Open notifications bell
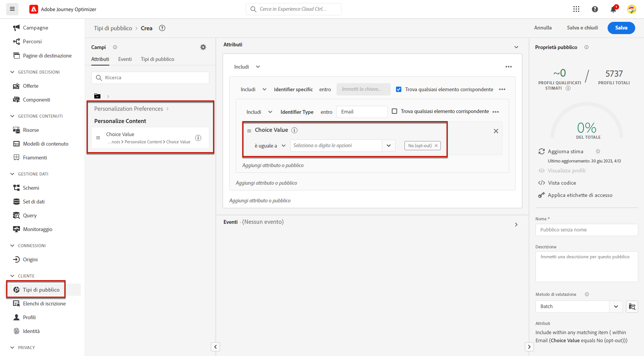 pos(613,9)
